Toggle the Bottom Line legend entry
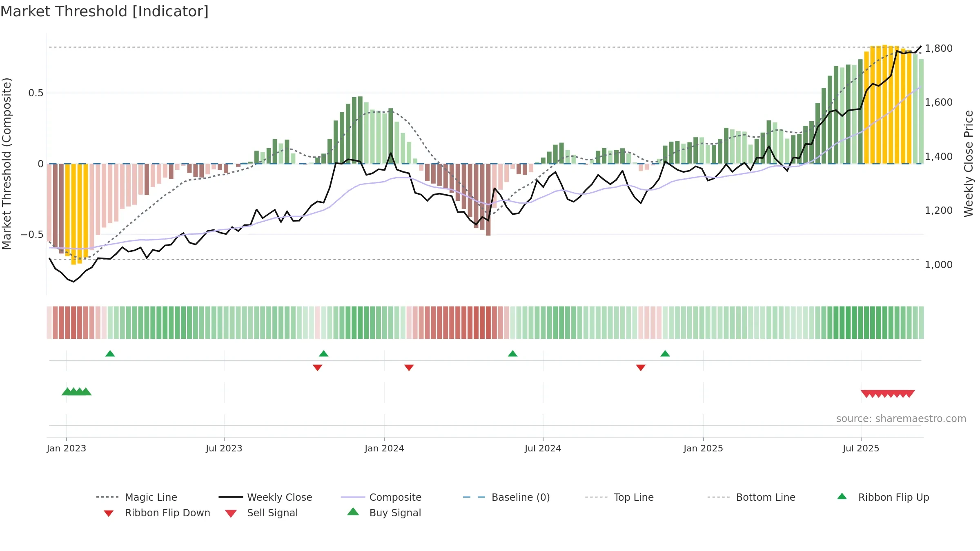 (x=751, y=497)
